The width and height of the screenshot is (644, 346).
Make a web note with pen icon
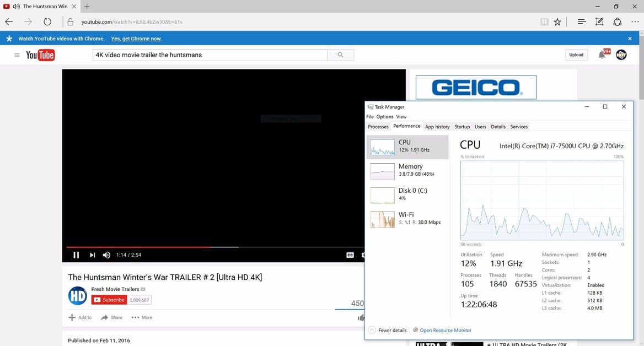(x=599, y=21)
